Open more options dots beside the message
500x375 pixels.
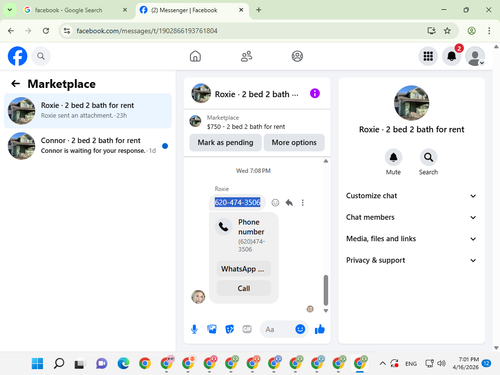coord(303,203)
